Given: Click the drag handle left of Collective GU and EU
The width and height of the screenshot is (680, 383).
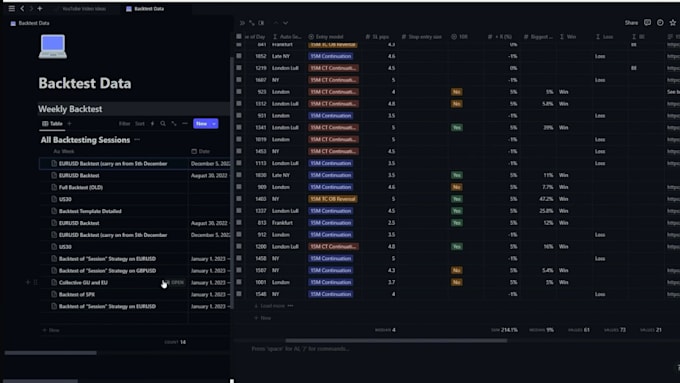Looking at the screenshot, I should click(x=36, y=282).
